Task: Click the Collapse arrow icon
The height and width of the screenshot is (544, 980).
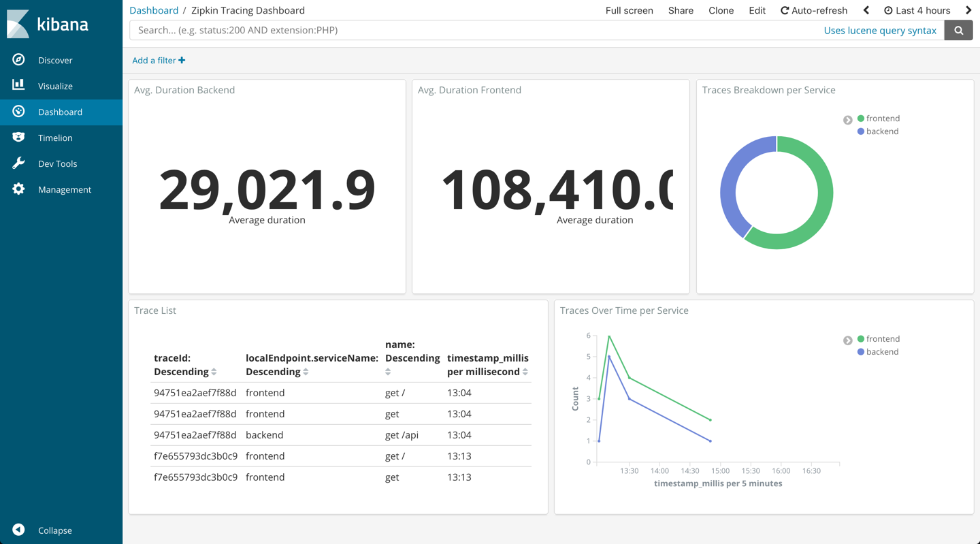Action: 18,530
